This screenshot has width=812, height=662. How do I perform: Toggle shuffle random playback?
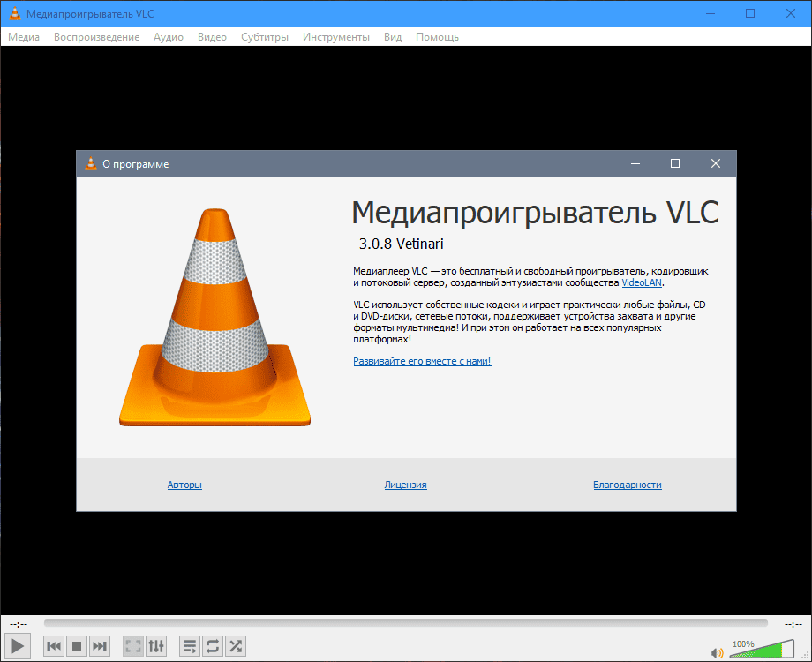coord(236,646)
